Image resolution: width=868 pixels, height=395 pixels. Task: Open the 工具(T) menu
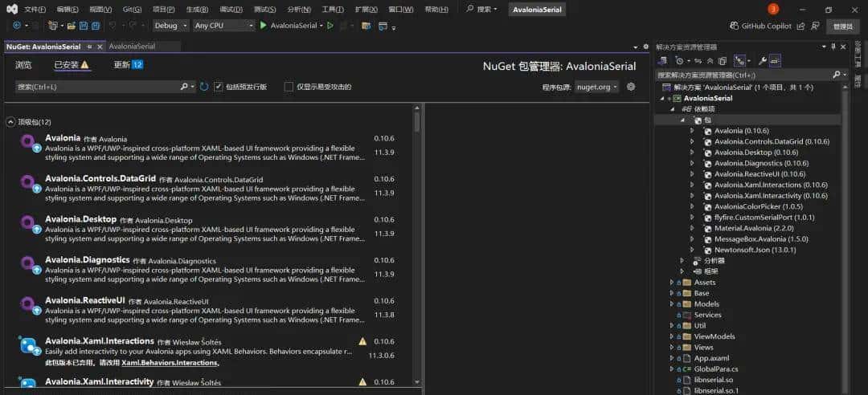[x=333, y=10]
